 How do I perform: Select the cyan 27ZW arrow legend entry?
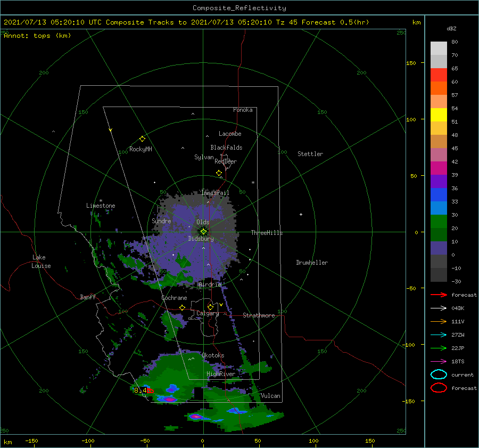(x=439, y=335)
